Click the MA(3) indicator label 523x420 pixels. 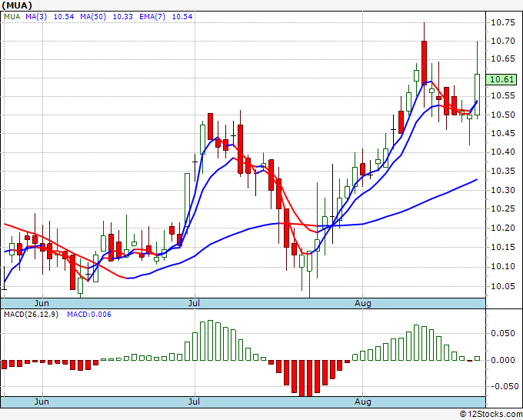click(36, 17)
